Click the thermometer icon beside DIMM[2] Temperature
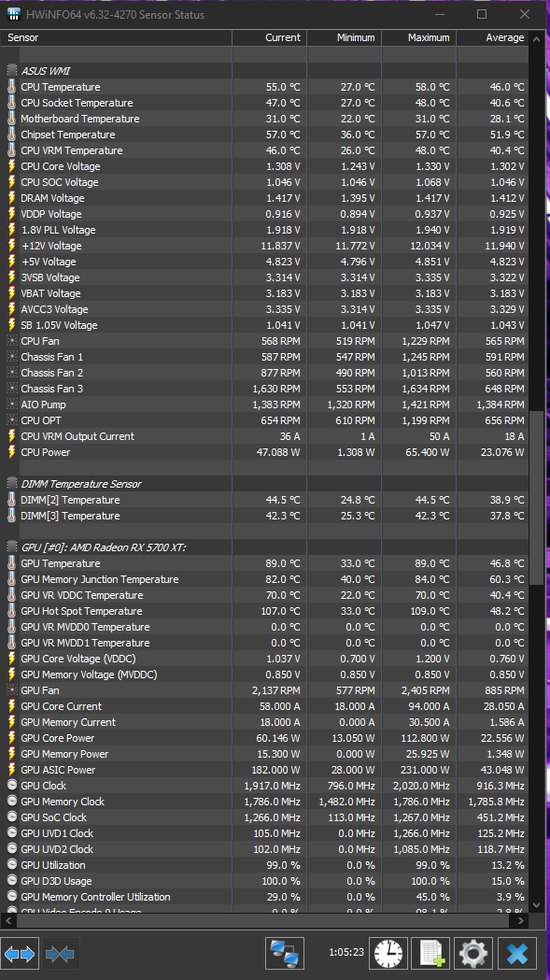The width and height of the screenshot is (550, 980). coord(12,500)
